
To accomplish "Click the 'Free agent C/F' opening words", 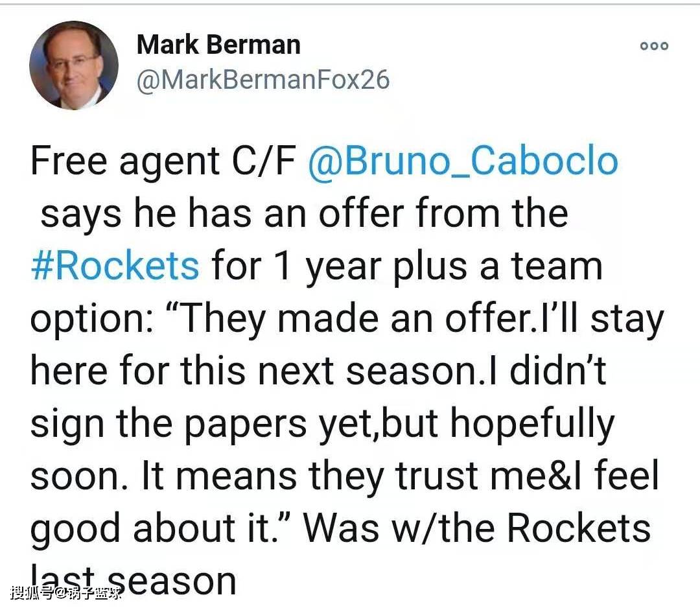I will 163,161.
